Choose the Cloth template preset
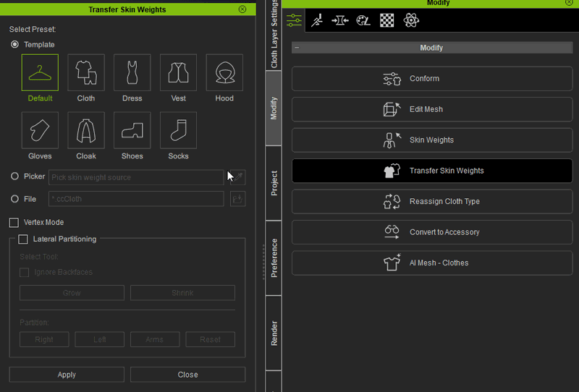 tap(86, 72)
